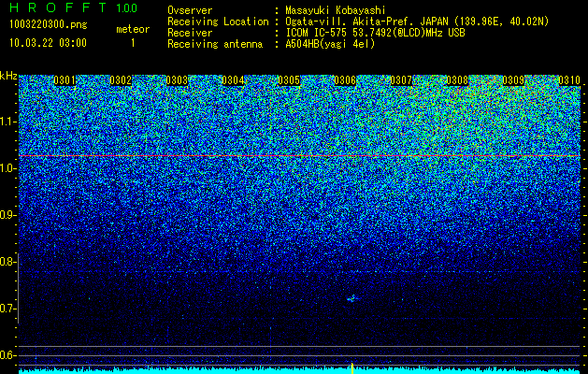Viewport: 588px width, 374px height.
Task: Click the 0.7 kHz axis label
Action: 7,309
